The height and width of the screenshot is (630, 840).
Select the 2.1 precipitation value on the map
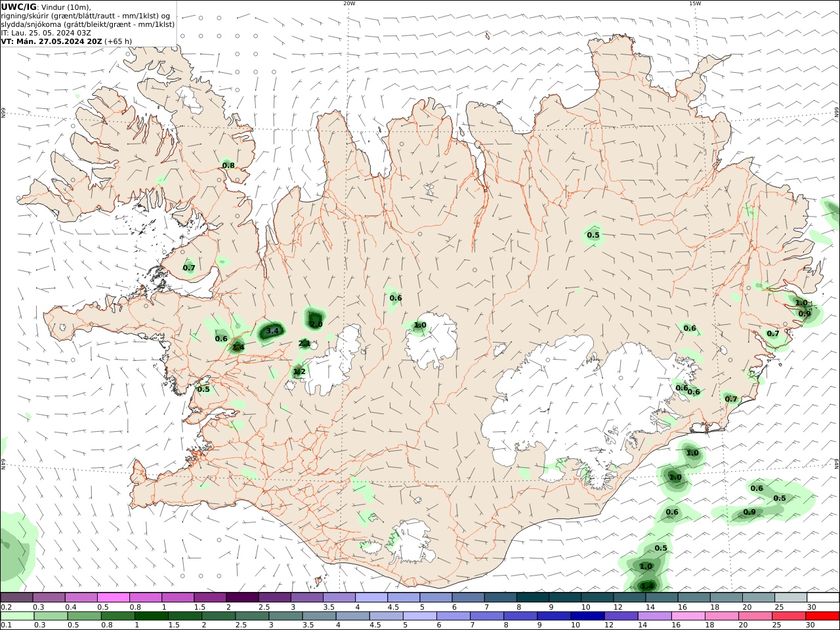[x=304, y=343]
